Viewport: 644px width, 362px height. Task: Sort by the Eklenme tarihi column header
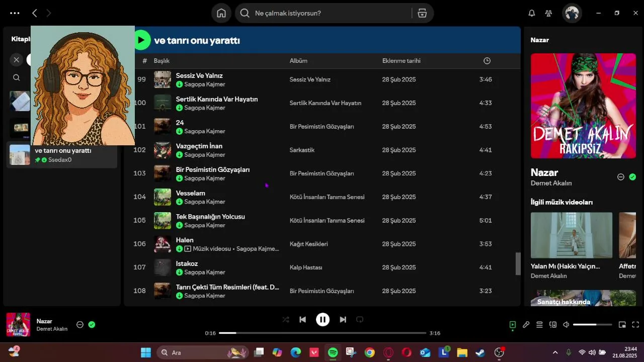[x=401, y=61]
